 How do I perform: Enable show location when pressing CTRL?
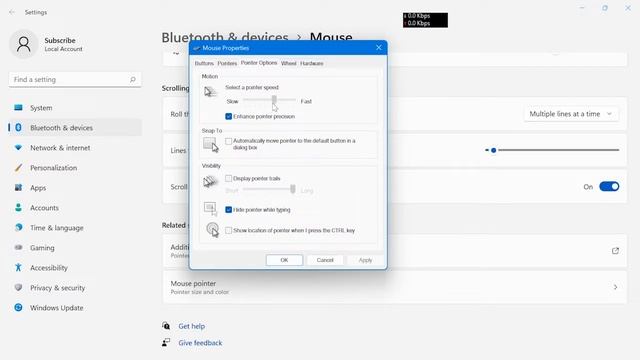pyautogui.click(x=229, y=231)
